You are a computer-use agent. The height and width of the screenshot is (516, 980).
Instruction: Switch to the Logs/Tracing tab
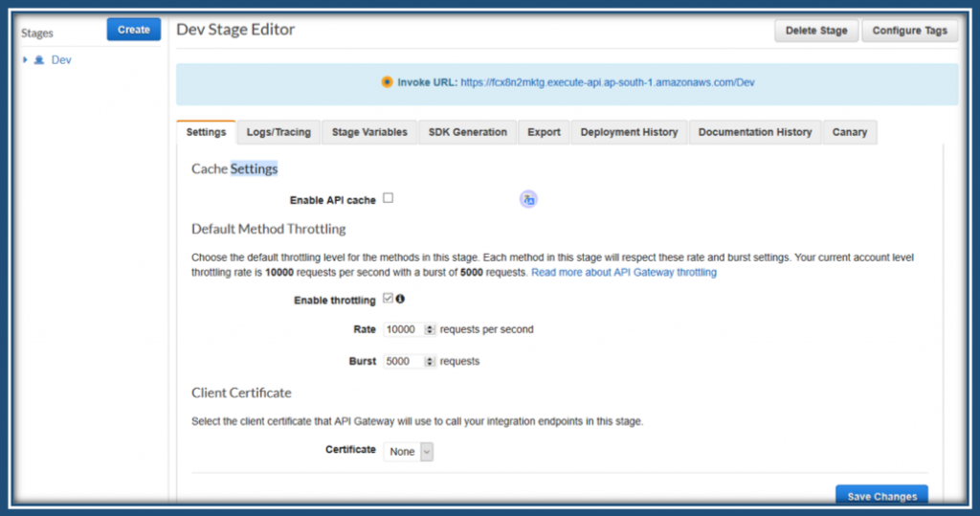click(x=278, y=132)
